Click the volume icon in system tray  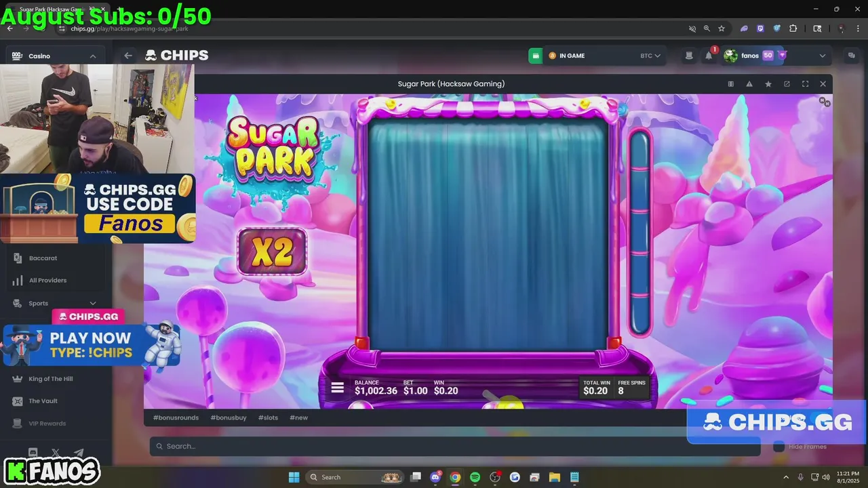pos(825,477)
